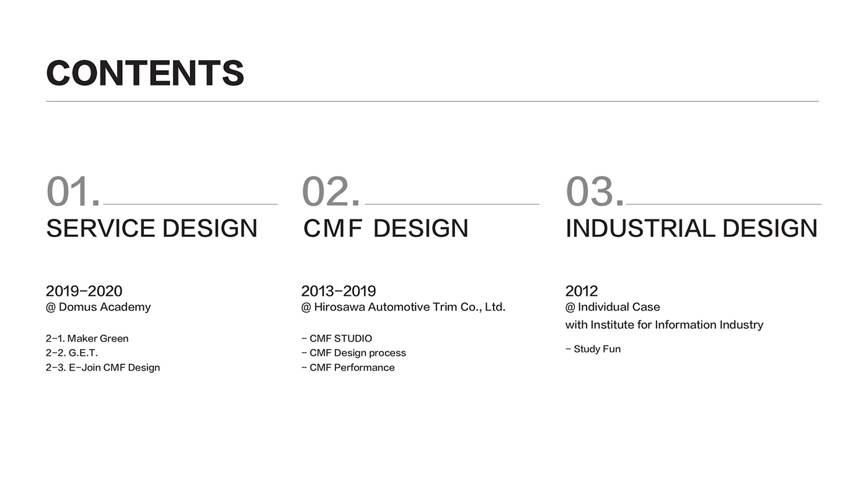Open 2-3. E-Join CMF Design entry
The height and width of the screenshot is (496, 868).
103,368
